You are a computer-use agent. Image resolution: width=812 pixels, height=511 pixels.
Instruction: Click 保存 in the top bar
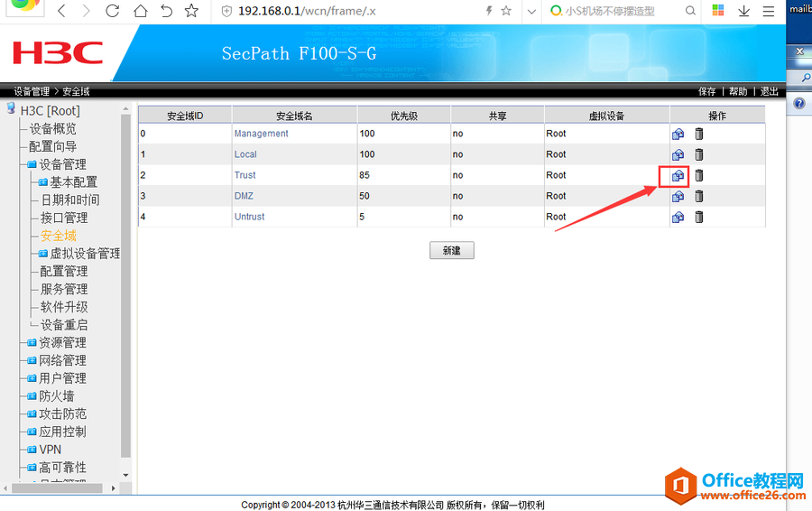pos(706,92)
